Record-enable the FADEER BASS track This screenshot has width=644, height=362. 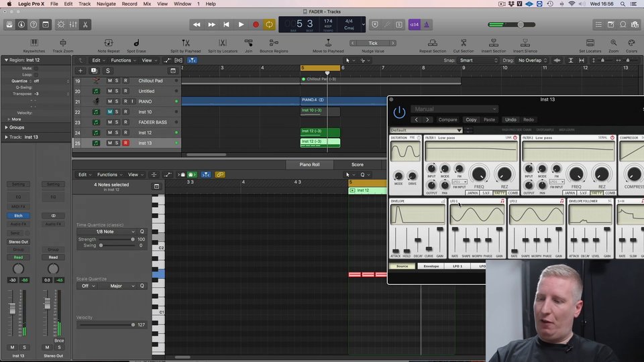tap(125, 122)
